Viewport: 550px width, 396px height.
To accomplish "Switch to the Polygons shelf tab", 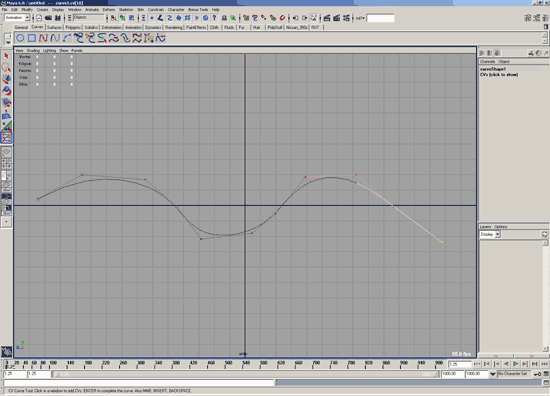I will coord(73,27).
